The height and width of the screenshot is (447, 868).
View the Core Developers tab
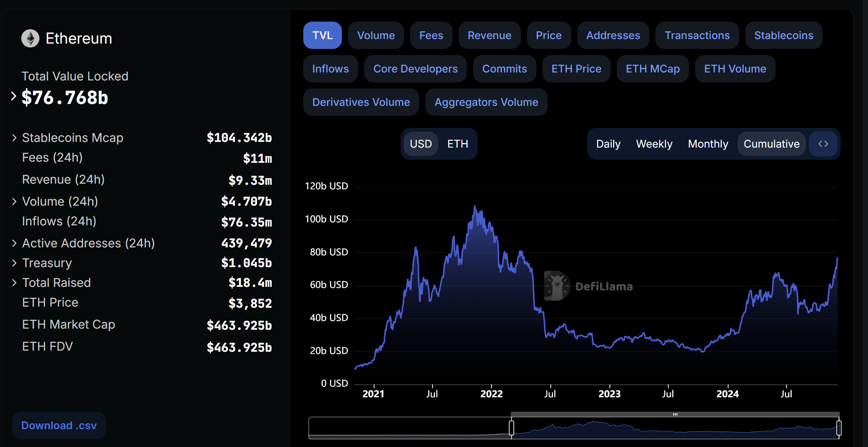pos(415,69)
